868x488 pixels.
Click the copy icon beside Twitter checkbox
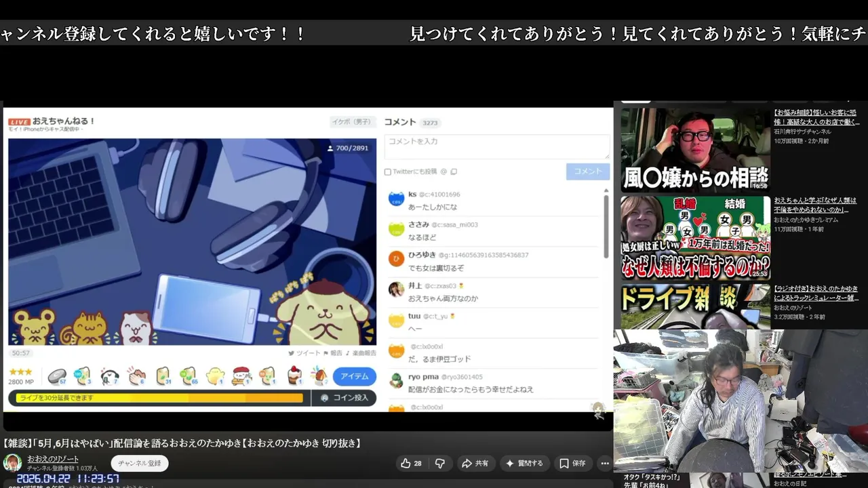coord(454,172)
